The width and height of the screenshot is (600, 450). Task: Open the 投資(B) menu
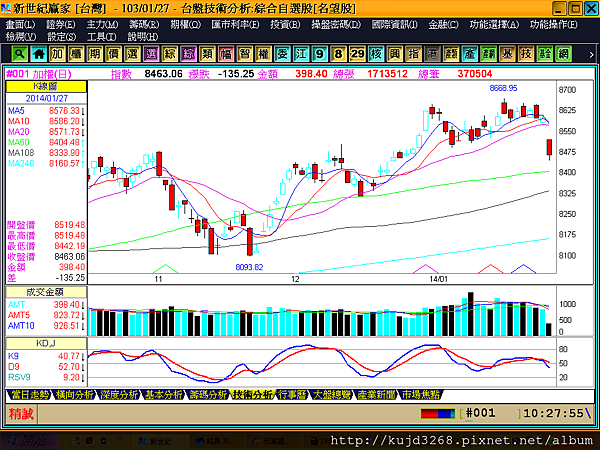click(x=285, y=24)
